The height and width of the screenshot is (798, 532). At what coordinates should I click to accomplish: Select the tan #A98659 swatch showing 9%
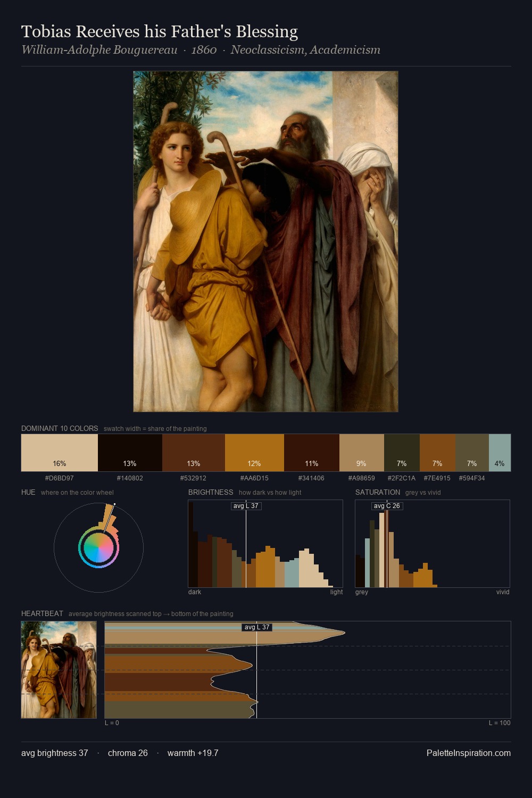pyautogui.click(x=362, y=453)
